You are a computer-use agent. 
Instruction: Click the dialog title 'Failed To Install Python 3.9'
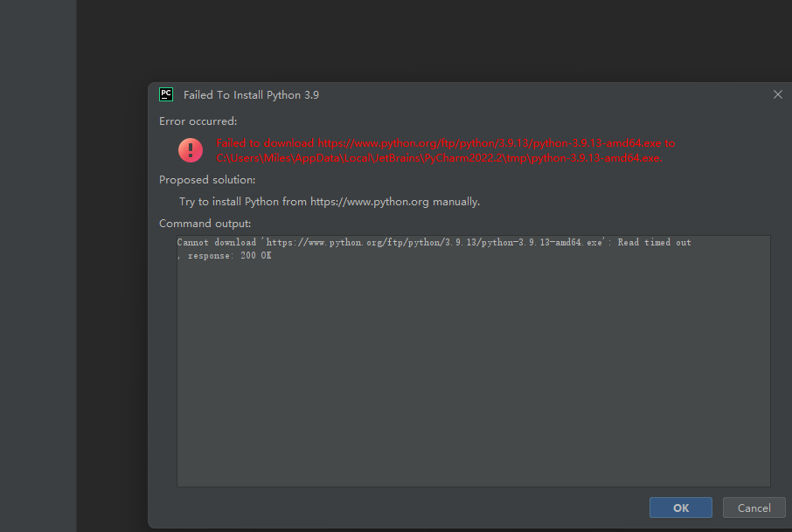coord(251,95)
